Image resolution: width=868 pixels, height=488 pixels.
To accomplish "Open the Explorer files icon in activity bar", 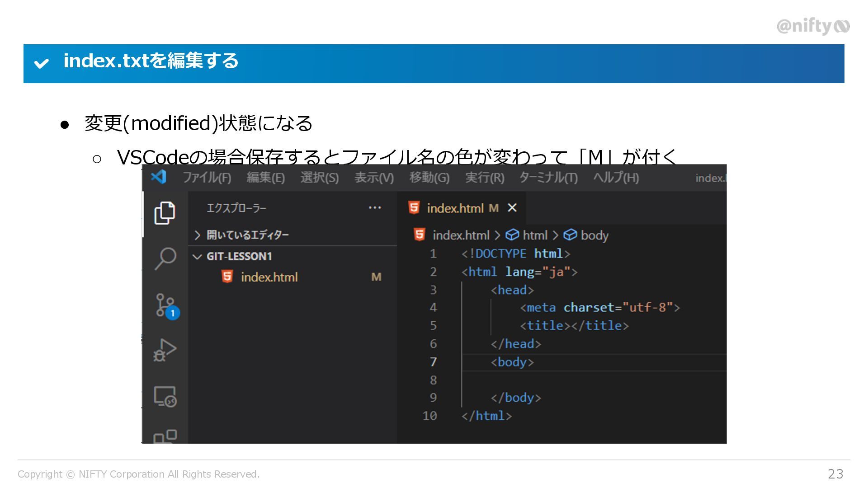I will point(165,213).
